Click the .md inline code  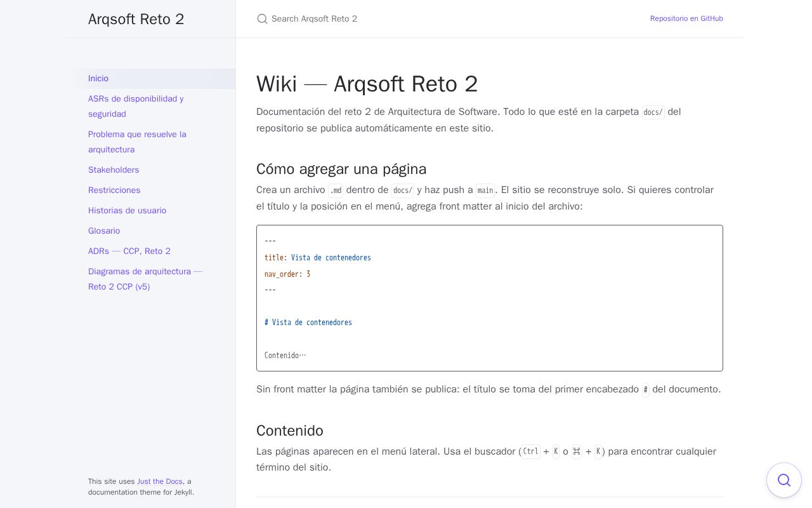coord(336,190)
